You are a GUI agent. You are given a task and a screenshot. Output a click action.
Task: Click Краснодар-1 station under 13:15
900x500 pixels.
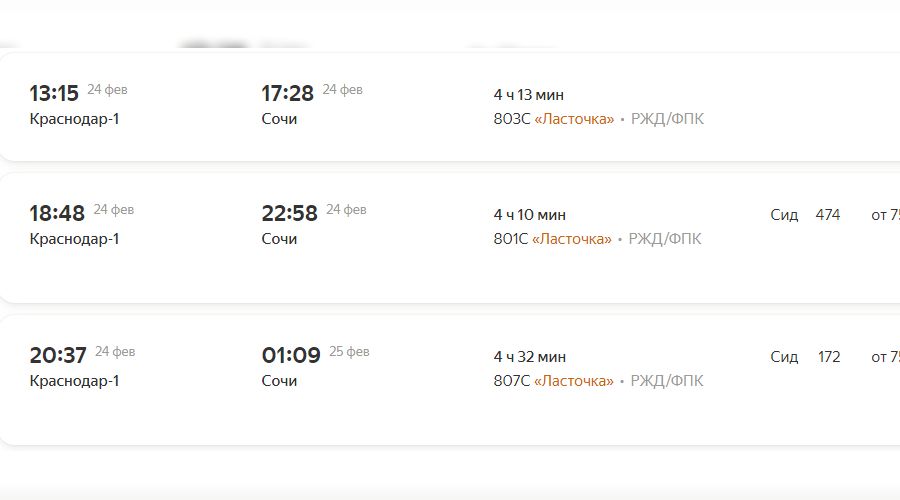click(x=75, y=119)
